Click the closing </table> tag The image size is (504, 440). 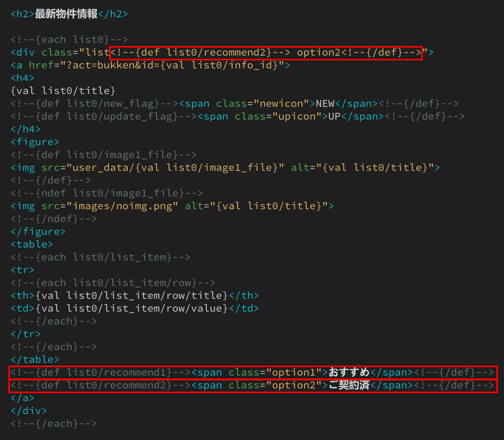35,360
